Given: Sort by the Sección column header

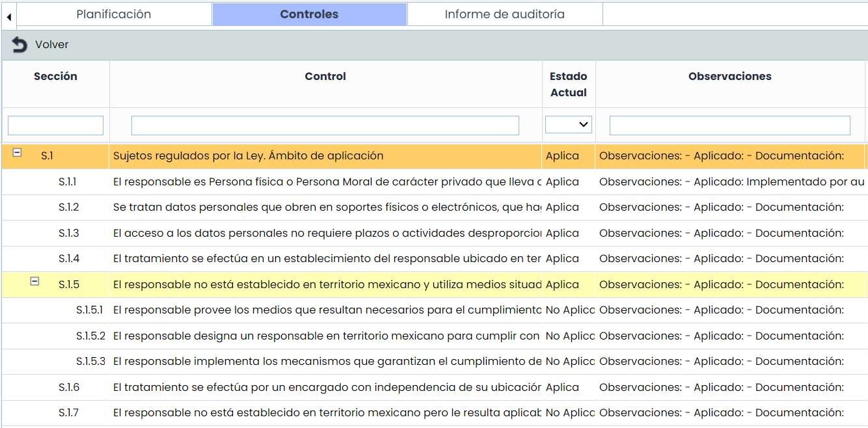Looking at the screenshot, I should coord(55,76).
